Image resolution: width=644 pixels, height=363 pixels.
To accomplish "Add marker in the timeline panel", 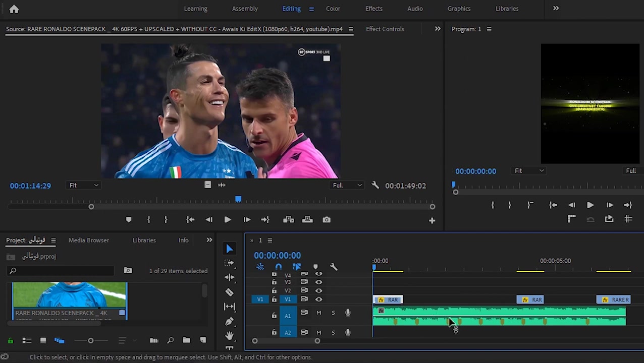I will pos(315,267).
